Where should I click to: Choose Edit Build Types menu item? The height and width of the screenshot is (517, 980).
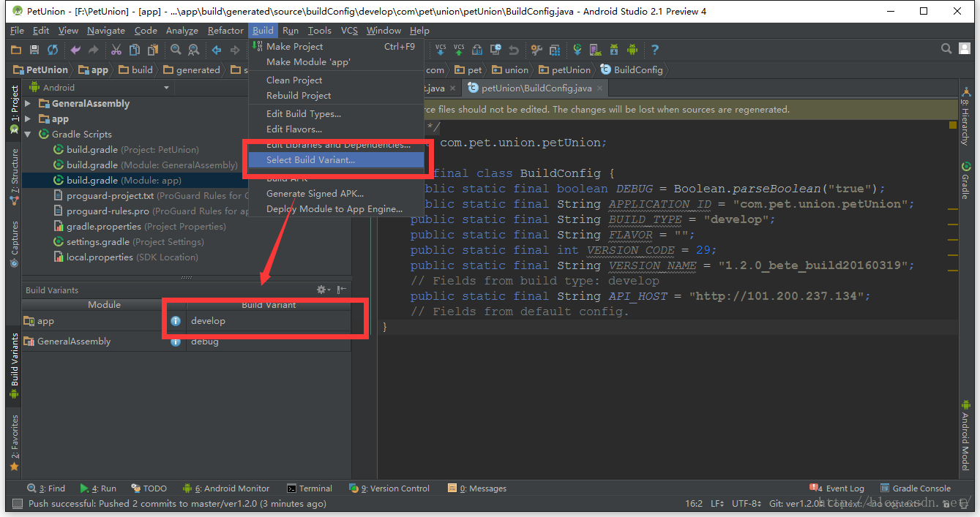click(x=336, y=114)
